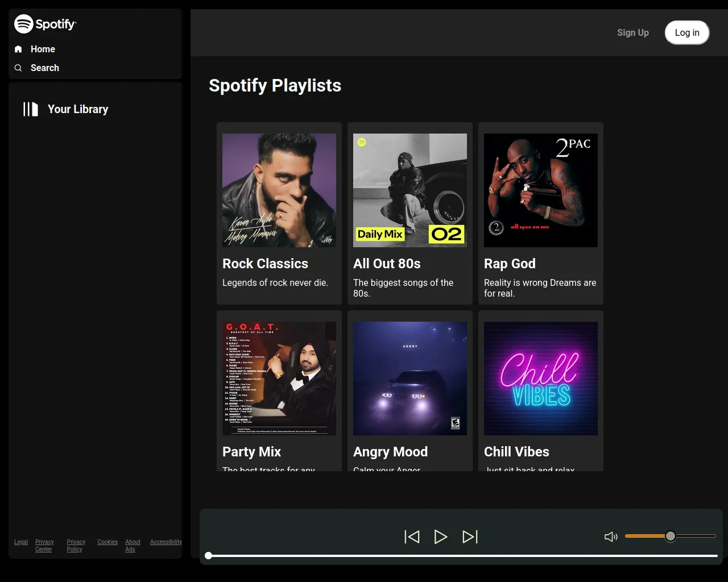
Task: Open the Angry Mood cover image
Action: click(410, 379)
